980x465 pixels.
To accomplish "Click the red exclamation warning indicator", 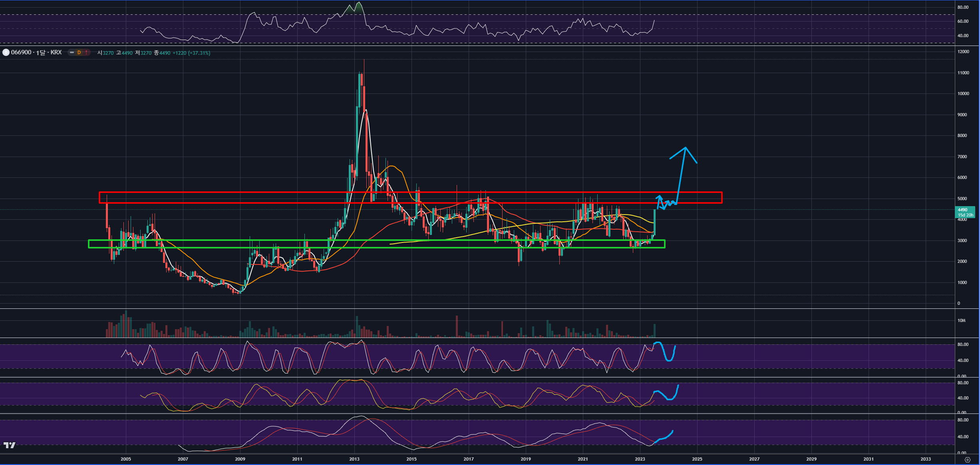I will click(86, 52).
